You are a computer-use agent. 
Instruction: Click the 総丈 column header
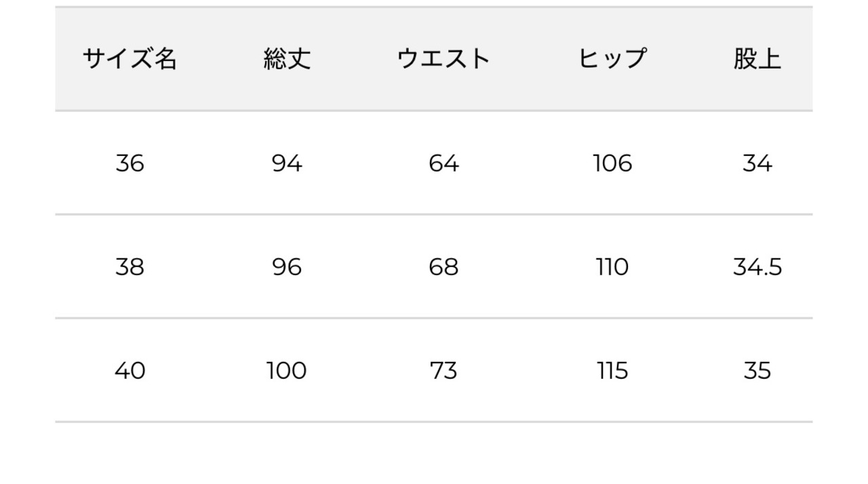click(287, 60)
